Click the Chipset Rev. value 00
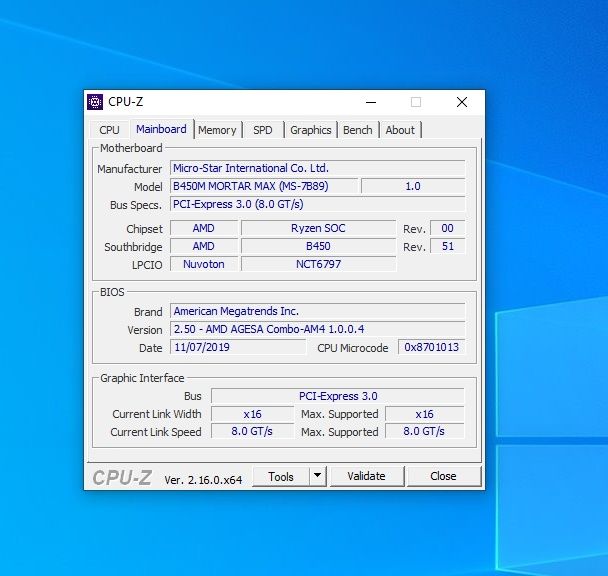This screenshot has width=608, height=576. pyautogui.click(x=447, y=228)
